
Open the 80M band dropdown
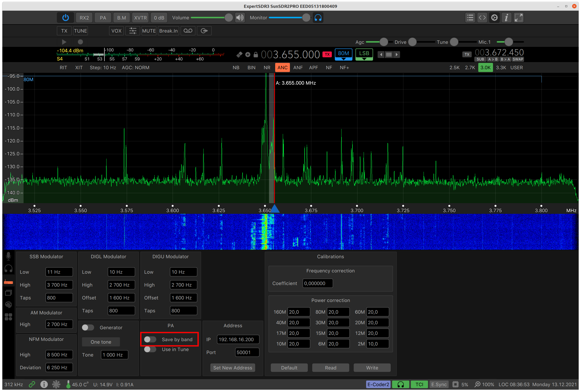(343, 55)
